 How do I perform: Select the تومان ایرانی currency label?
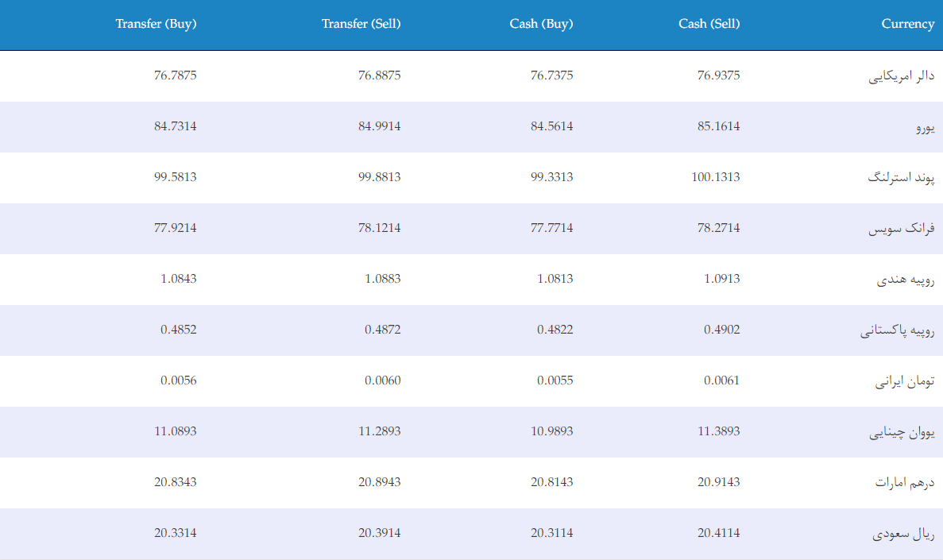tap(905, 380)
